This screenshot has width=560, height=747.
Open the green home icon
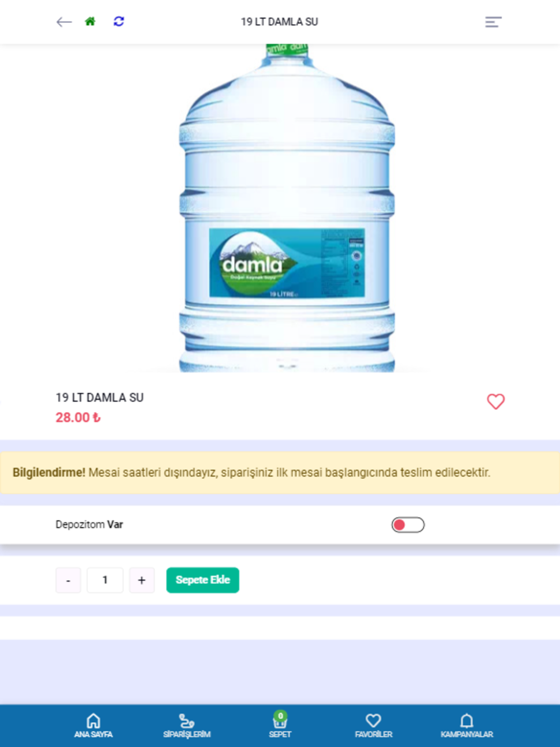90,21
